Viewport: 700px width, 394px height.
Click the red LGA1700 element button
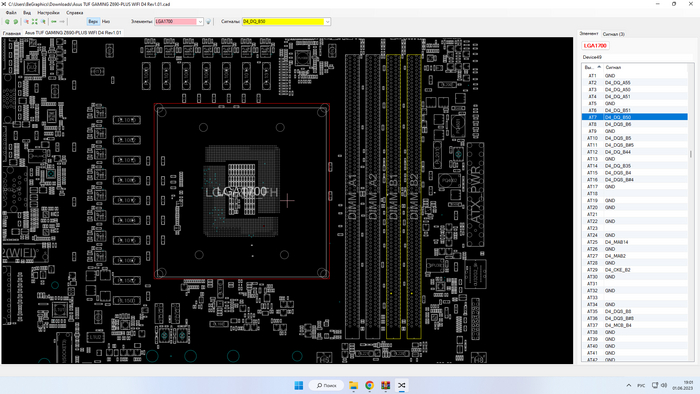tap(595, 46)
